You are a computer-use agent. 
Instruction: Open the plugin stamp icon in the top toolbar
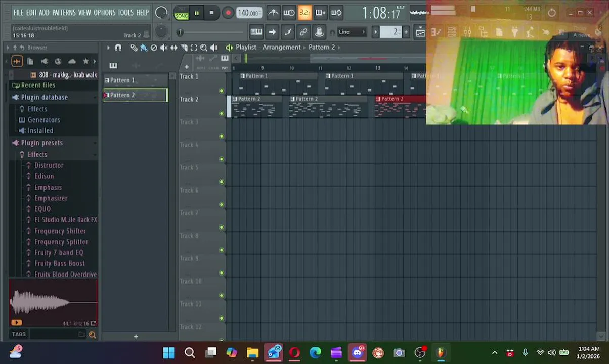319,32
